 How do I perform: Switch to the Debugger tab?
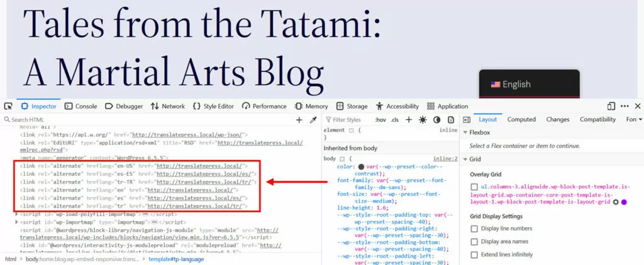pos(124,106)
